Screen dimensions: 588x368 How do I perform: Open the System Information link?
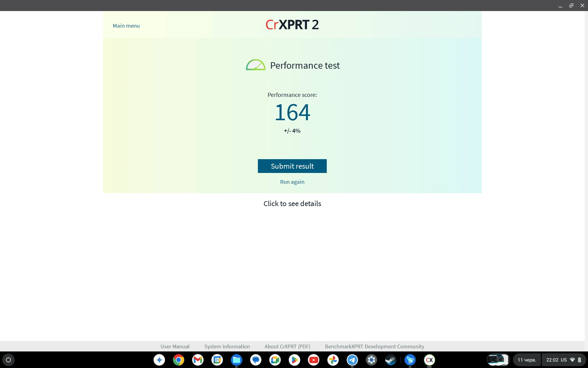coord(227,347)
